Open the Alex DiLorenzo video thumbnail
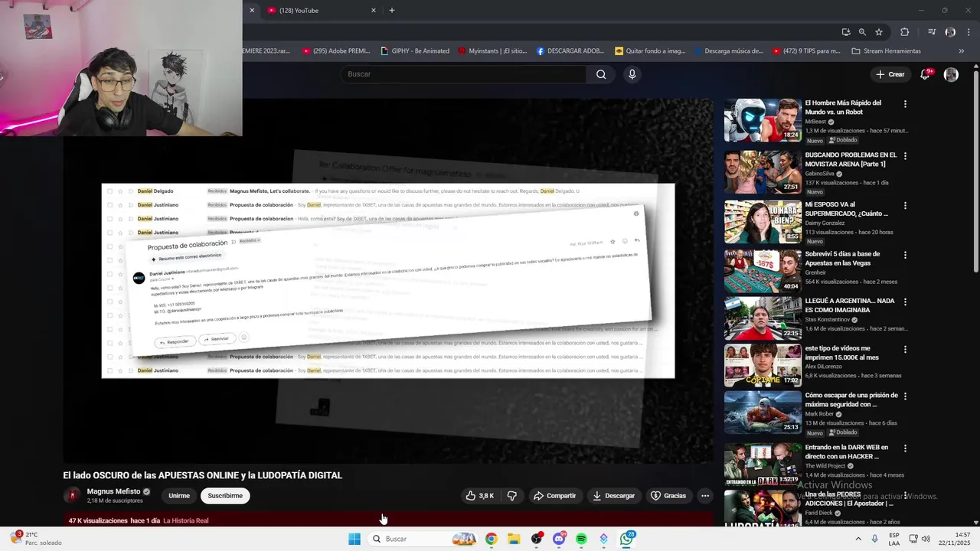 pyautogui.click(x=763, y=365)
